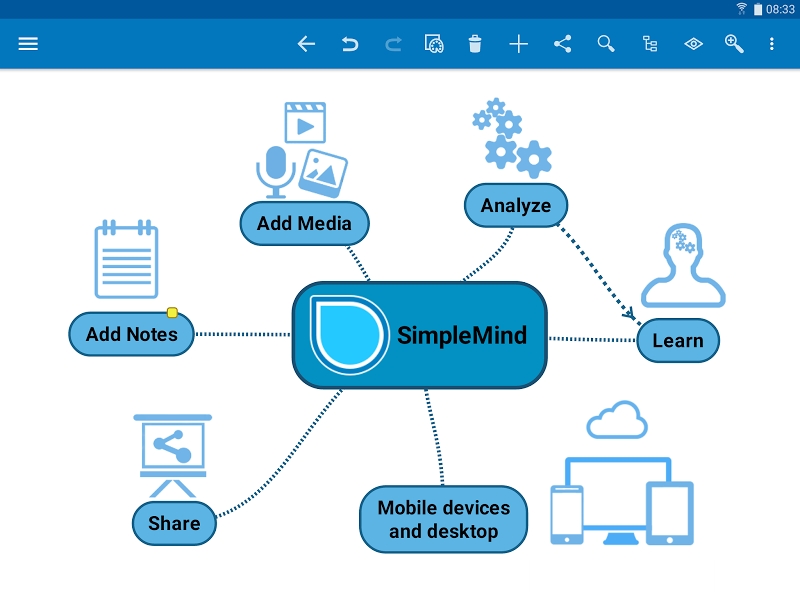
Task: Select the Mobile devices and desktop node
Action: (x=443, y=519)
